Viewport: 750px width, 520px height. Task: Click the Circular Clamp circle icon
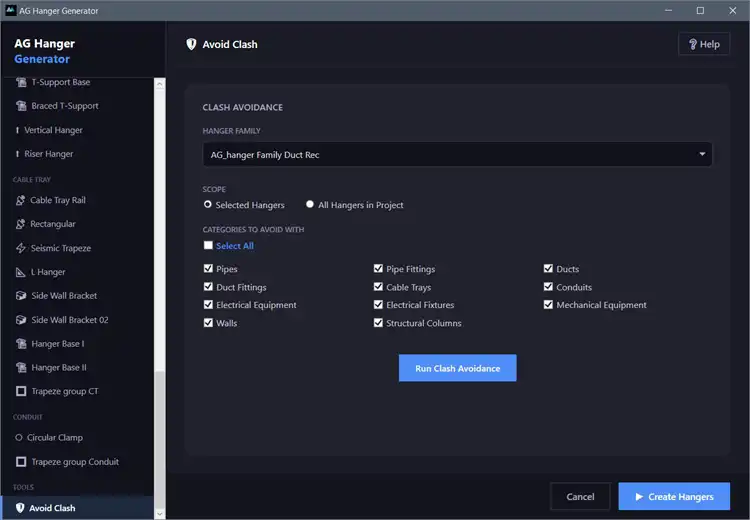(x=19, y=438)
